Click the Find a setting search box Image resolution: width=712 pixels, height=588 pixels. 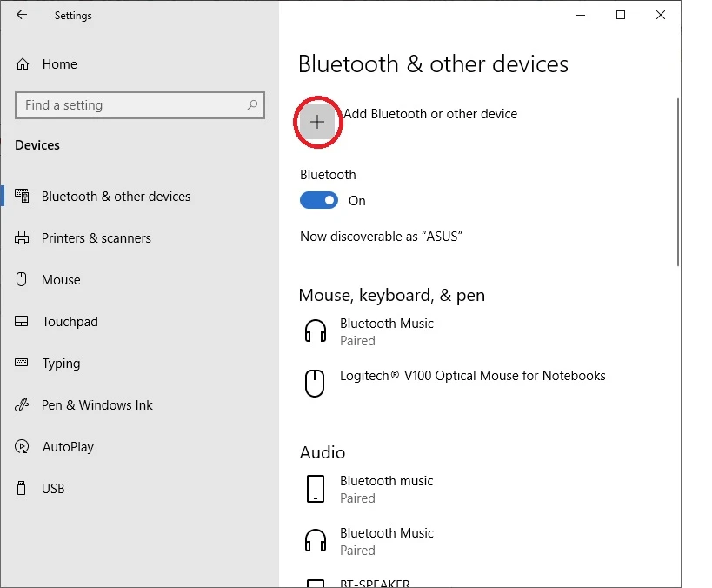[x=130, y=105]
